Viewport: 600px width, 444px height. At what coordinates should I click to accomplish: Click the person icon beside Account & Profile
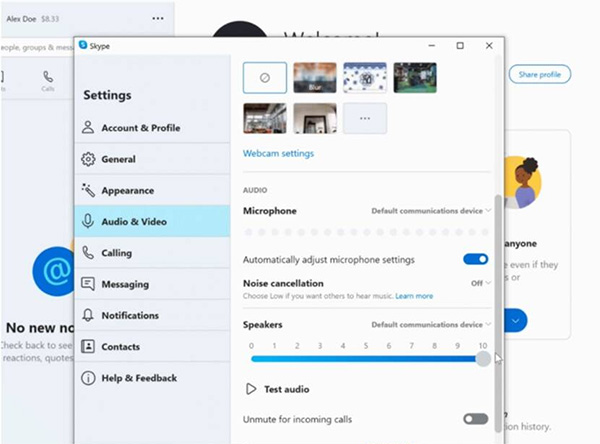point(88,127)
